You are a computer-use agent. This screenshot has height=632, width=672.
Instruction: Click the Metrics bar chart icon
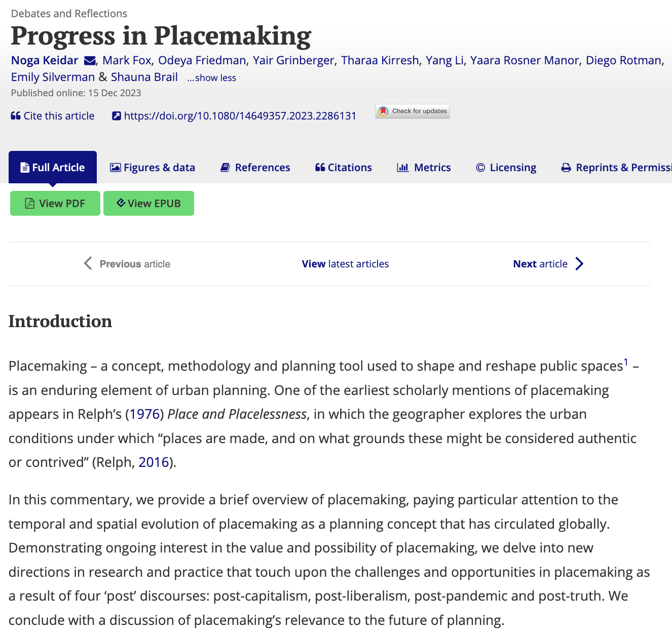[402, 168]
